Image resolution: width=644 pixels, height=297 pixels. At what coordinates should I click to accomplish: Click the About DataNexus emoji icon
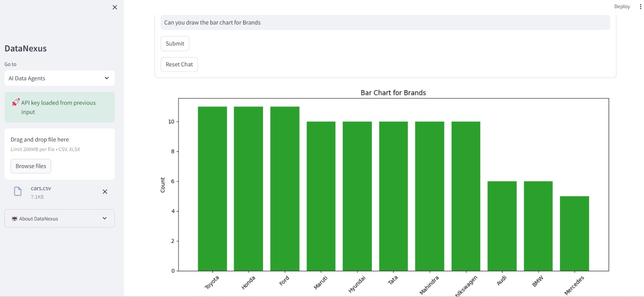(14, 219)
